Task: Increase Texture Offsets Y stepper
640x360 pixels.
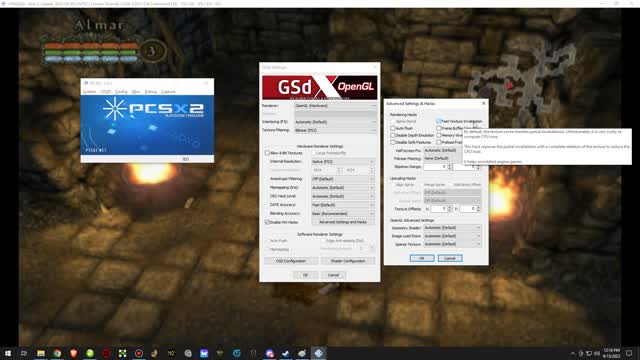Action: (478, 207)
